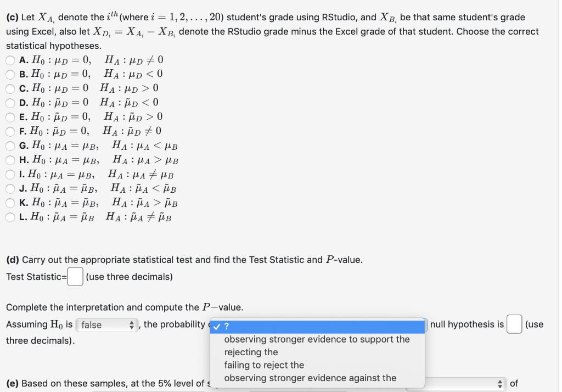
Task: Select option G comparing μA and μB
Action: tap(10, 145)
